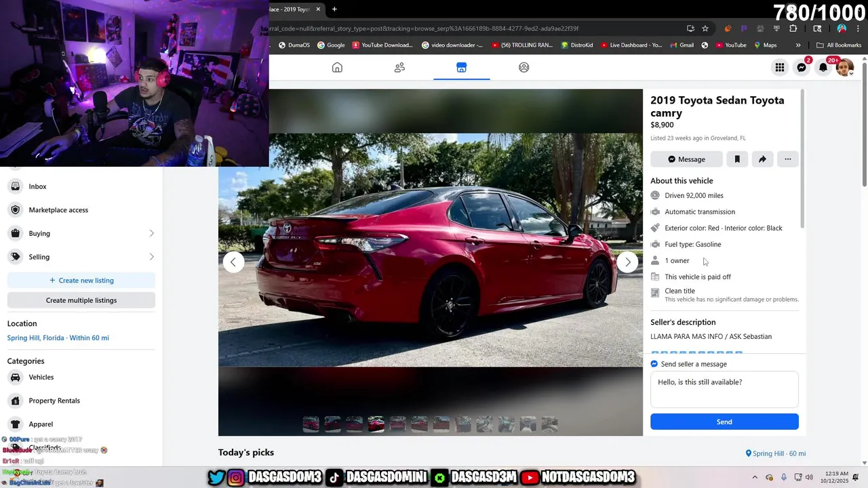Open the Facebook Home icon
868x488 pixels.
point(337,67)
